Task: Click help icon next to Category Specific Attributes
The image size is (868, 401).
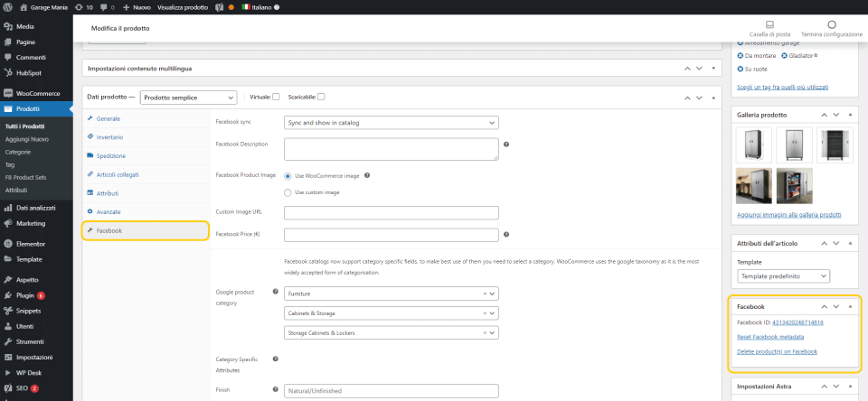Action: 275,359
